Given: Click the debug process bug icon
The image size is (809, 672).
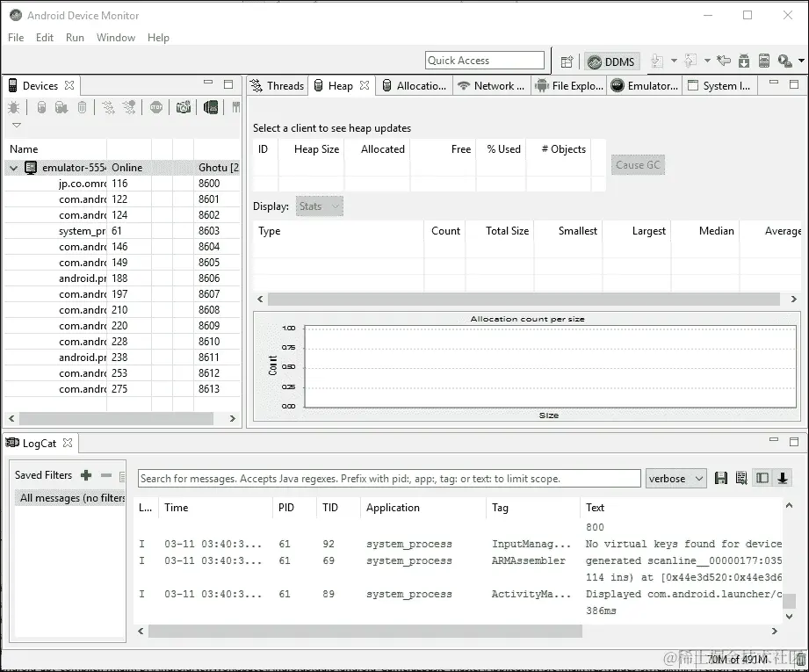Looking at the screenshot, I should coord(14,107).
